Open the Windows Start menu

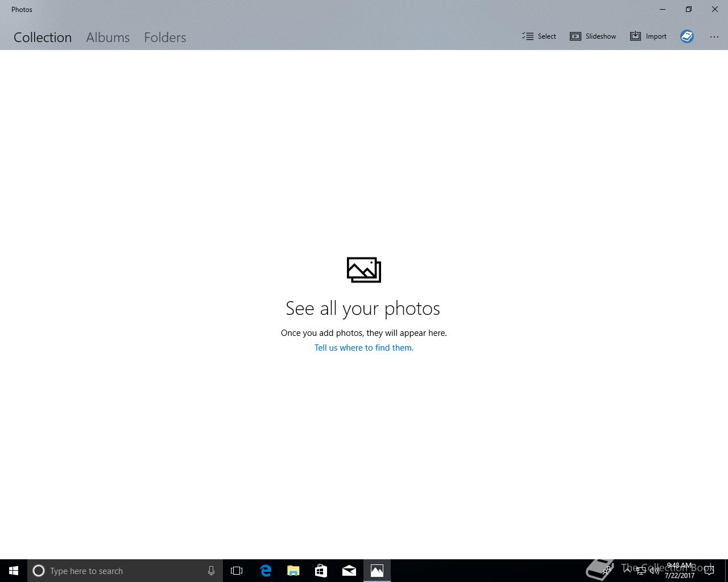14,571
